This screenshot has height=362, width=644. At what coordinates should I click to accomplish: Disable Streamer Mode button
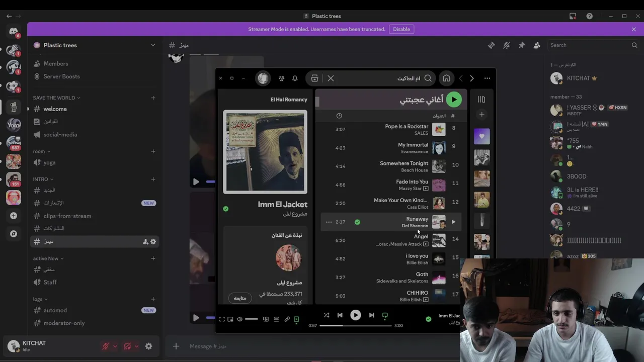[401, 29]
